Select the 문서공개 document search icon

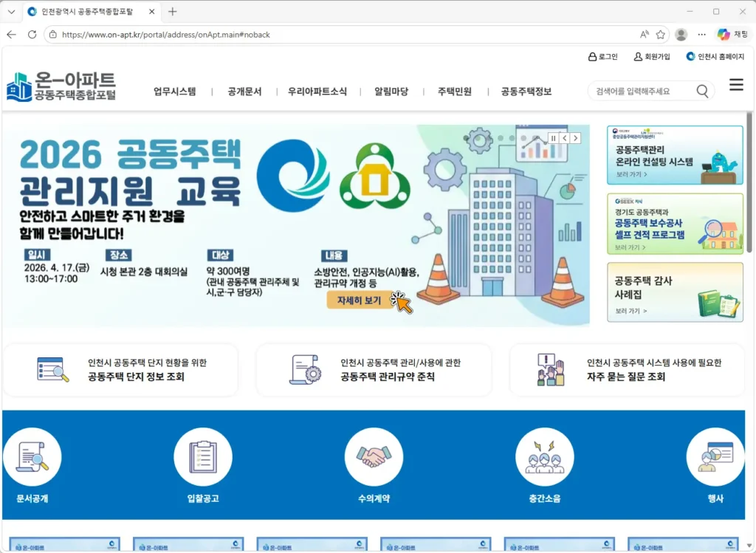pyautogui.click(x=32, y=455)
